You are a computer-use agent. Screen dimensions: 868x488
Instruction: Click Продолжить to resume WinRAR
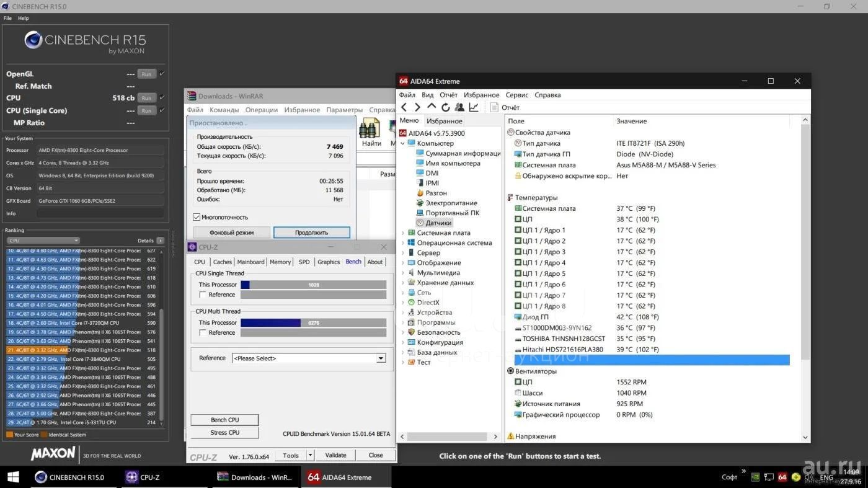pyautogui.click(x=312, y=233)
